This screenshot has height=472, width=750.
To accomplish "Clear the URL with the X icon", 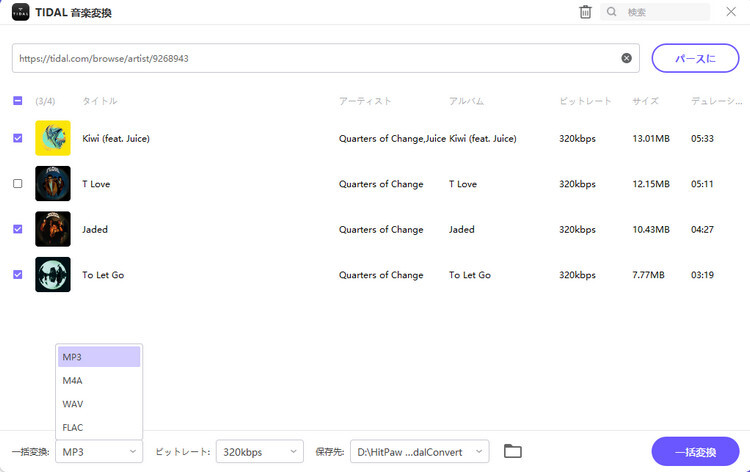I will 626,58.
